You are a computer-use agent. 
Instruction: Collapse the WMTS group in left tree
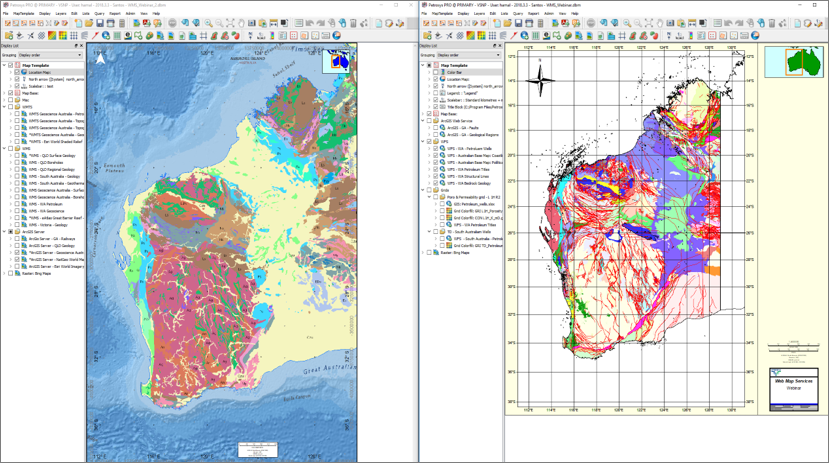click(x=4, y=107)
